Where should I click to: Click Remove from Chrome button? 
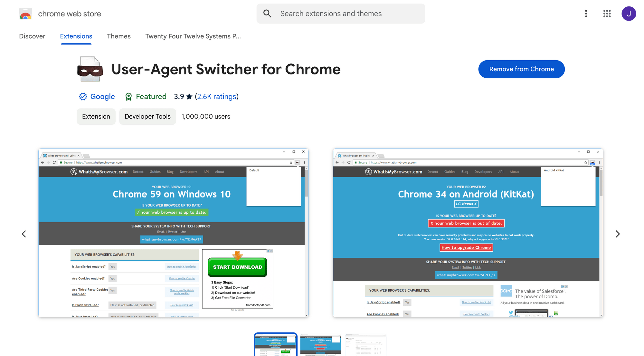click(x=521, y=69)
